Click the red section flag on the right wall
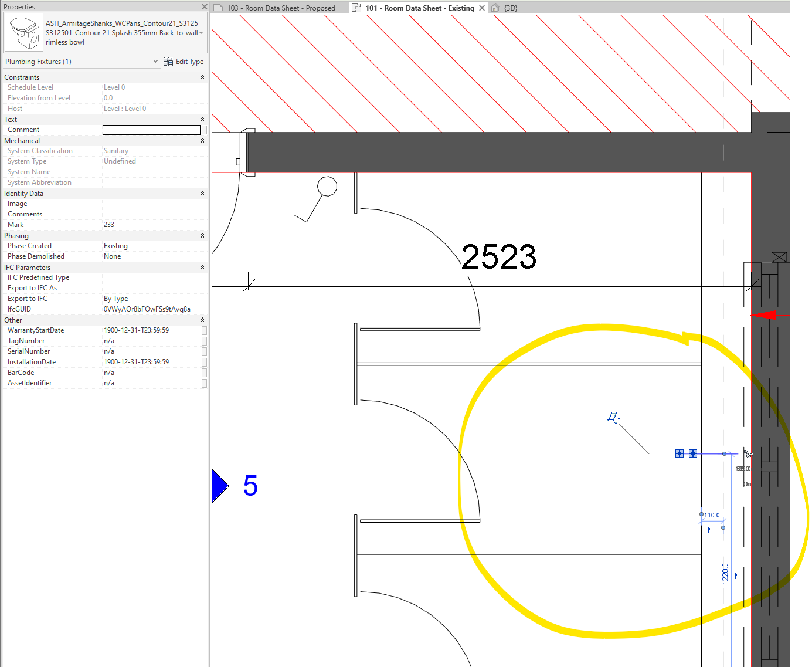Image resolution: width=812 pixels, height=667 pixels. click(x=764, y=315)
